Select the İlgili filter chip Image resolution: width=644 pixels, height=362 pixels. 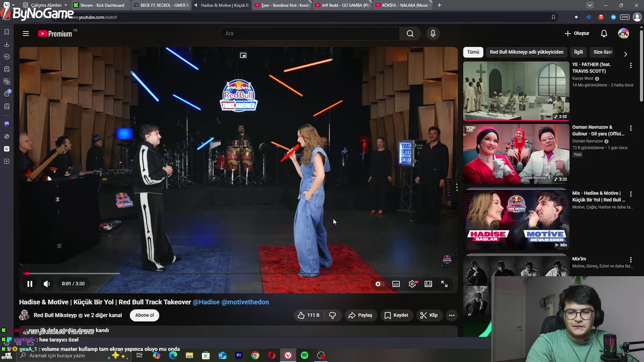coord(579,52)
